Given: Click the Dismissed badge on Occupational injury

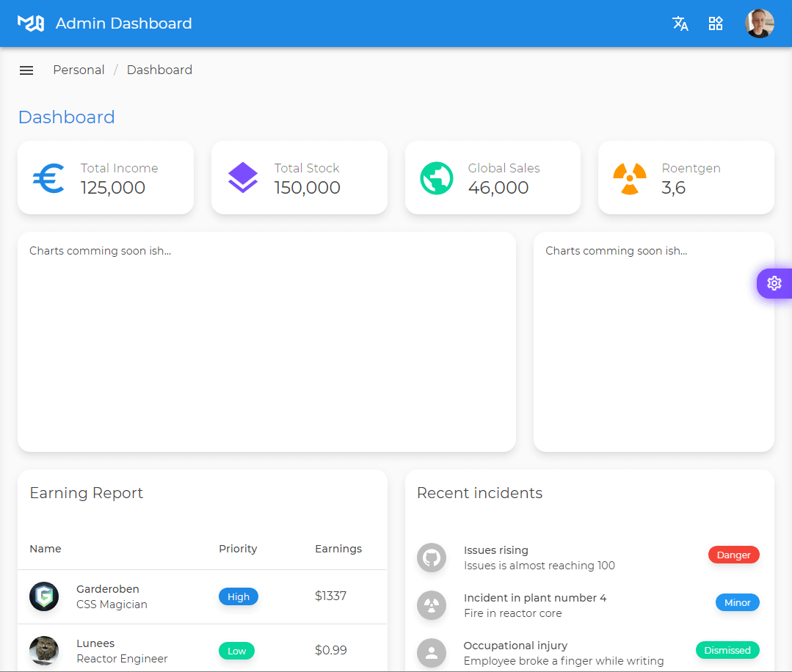Looking at the screenshot, I should tap(727, 650).
